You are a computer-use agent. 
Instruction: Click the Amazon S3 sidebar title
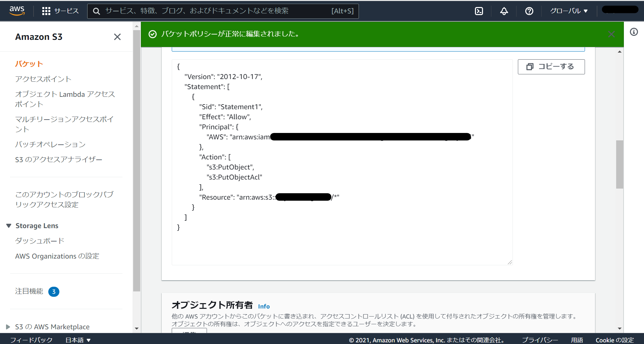point(39,37)
